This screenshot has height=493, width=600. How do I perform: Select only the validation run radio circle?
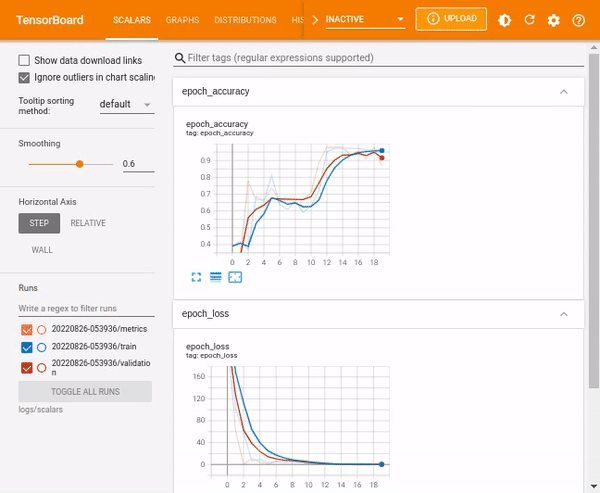(x=42, y=368)
